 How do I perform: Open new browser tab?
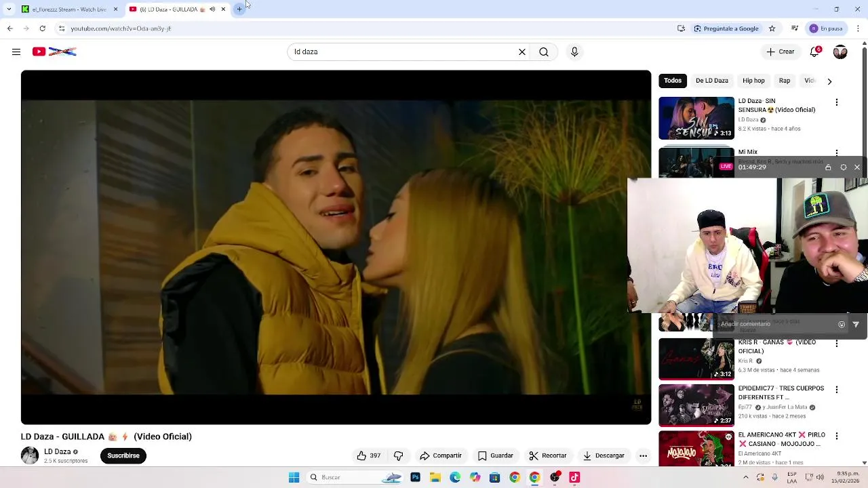pyautogui.click(x=239, y=9)
